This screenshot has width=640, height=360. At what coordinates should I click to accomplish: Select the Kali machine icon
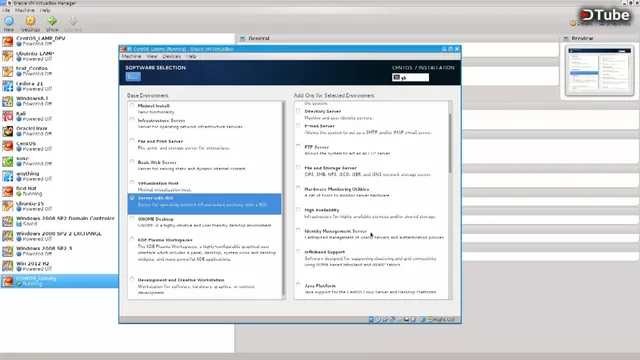click(8, 116)
